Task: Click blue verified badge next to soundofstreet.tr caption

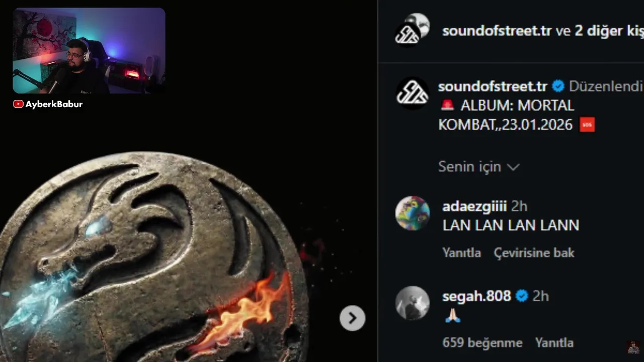Action: (x=558, y=86)
